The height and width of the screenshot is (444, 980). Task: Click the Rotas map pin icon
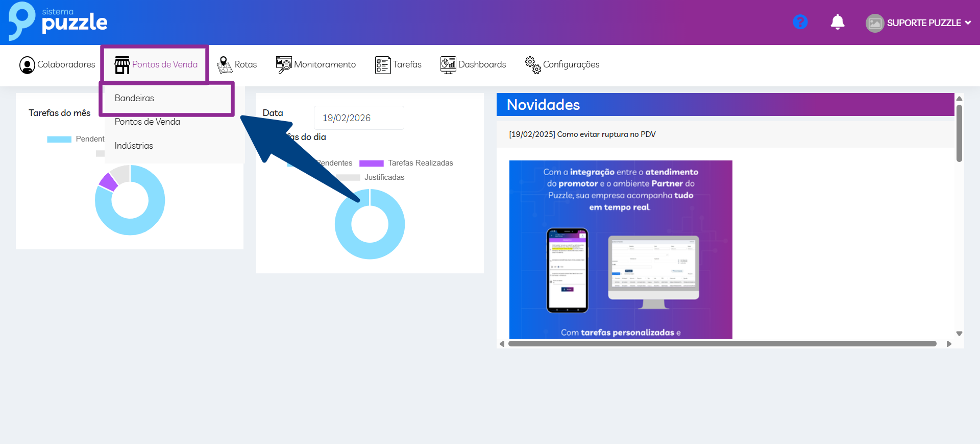tap(224, 65)
